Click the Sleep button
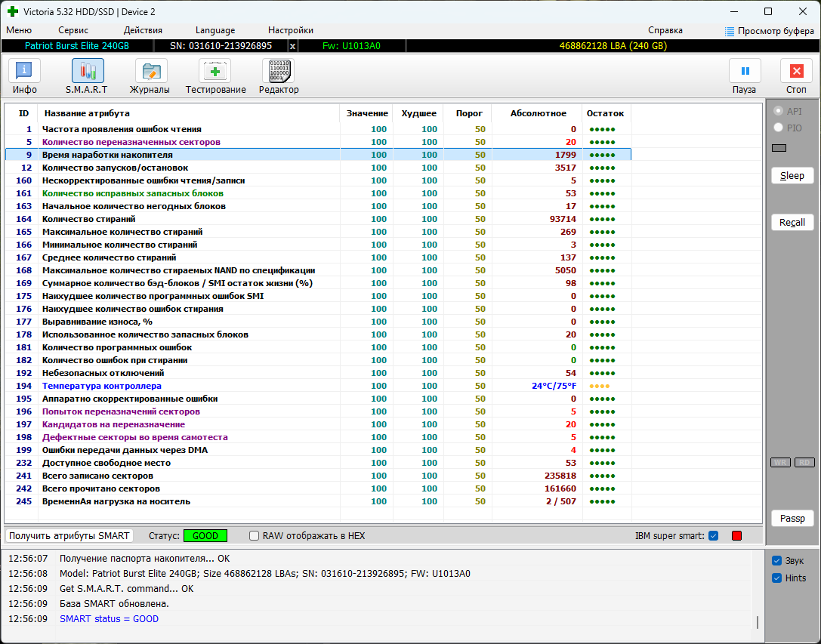Image resolution: width=821 pixels, height=644 pixels. click(x=792, y=176)
